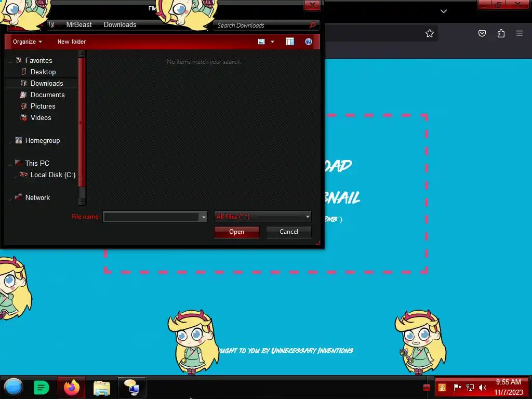This screenshot has width=532, height=399.
Task: Open the network chat app on taskbar
Action: (x=131, y=388)
